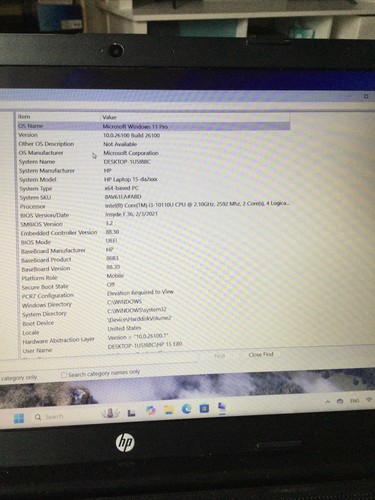Select the System SKU row
Image resolution: width=375 pixels, height=500 pixels.
[x=35, y=198]
